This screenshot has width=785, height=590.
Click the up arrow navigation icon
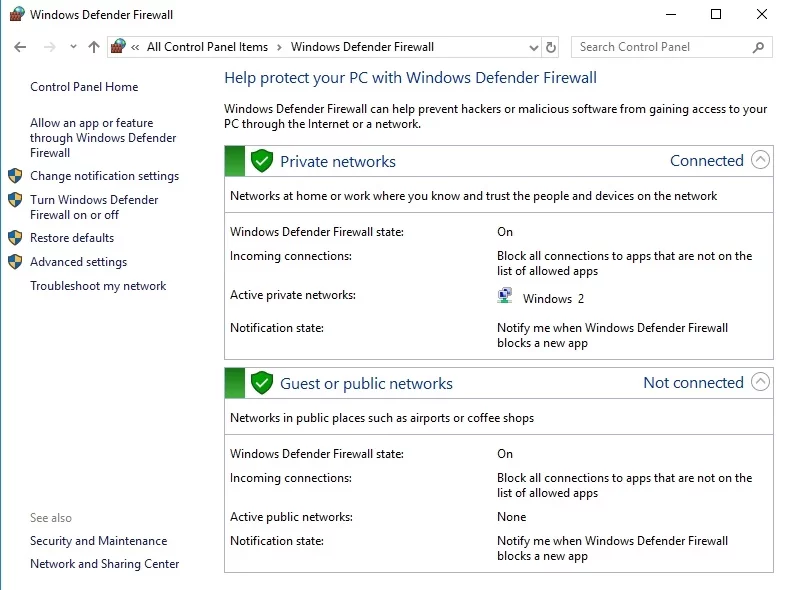pyautogui.click(x=94, y=47)
